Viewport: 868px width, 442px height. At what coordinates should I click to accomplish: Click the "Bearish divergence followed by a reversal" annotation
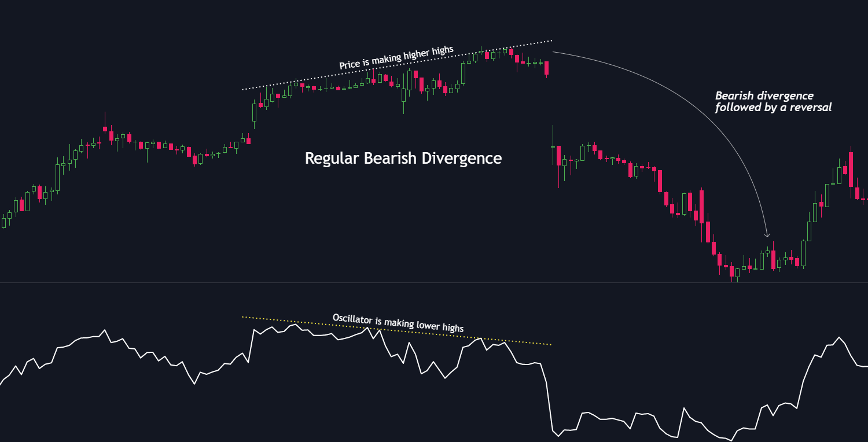click(773, 101)
